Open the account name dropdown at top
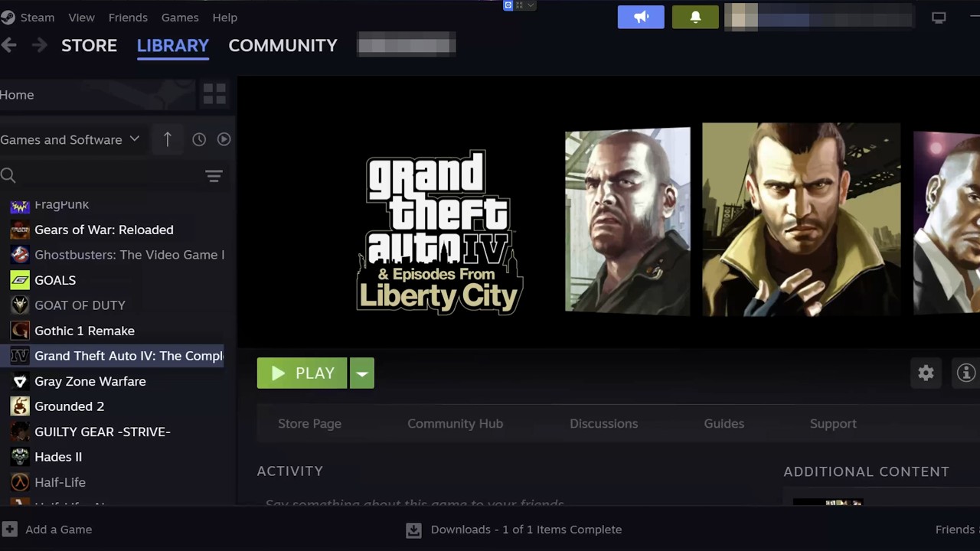This screenshot has height=551, width=980. coord(818,17)
